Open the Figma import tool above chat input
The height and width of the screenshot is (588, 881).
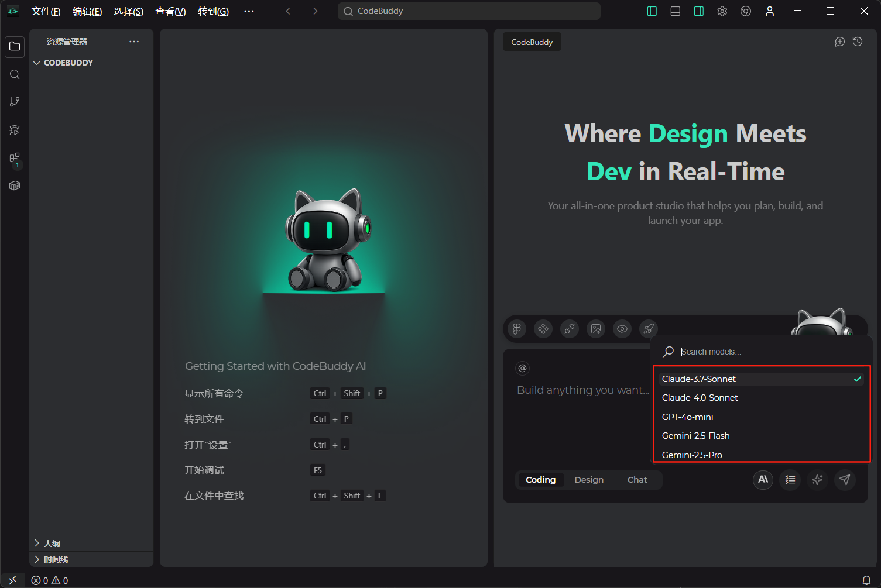(516, 328)
